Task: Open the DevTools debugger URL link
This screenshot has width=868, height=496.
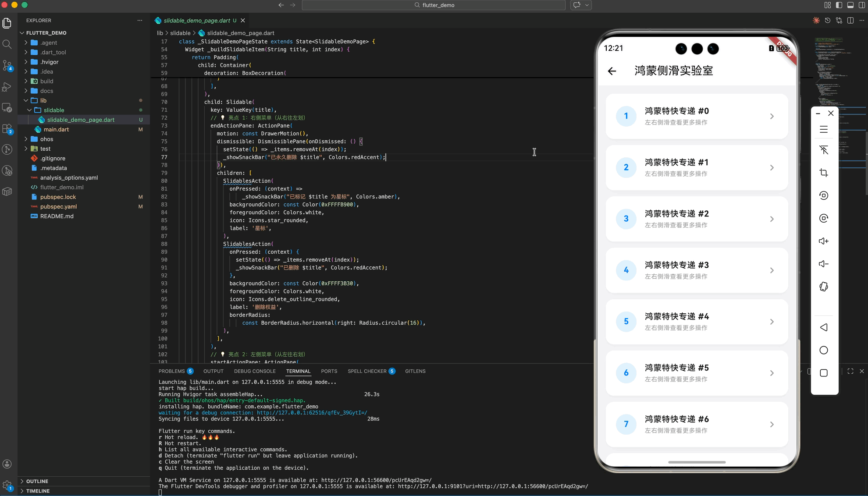Action: pos(493,486)
